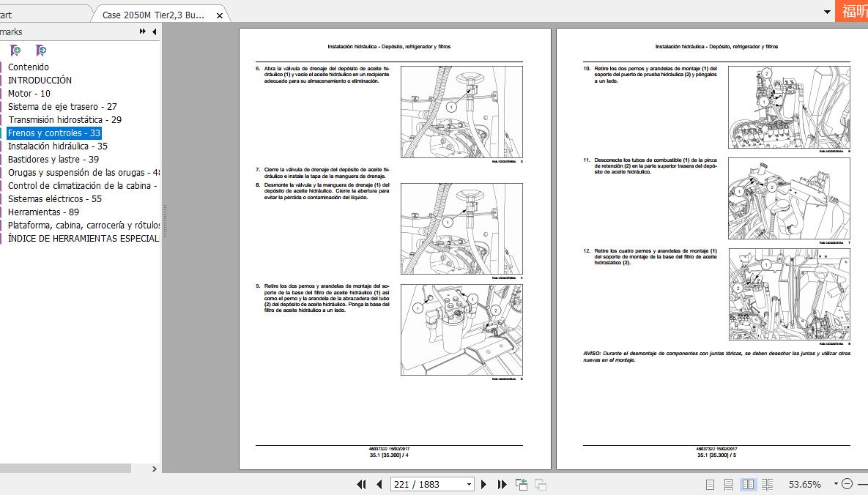Select Frenos y controles - 33 bookmark
The width and height of the screenshot is (868, 495).
coord(53,133)
